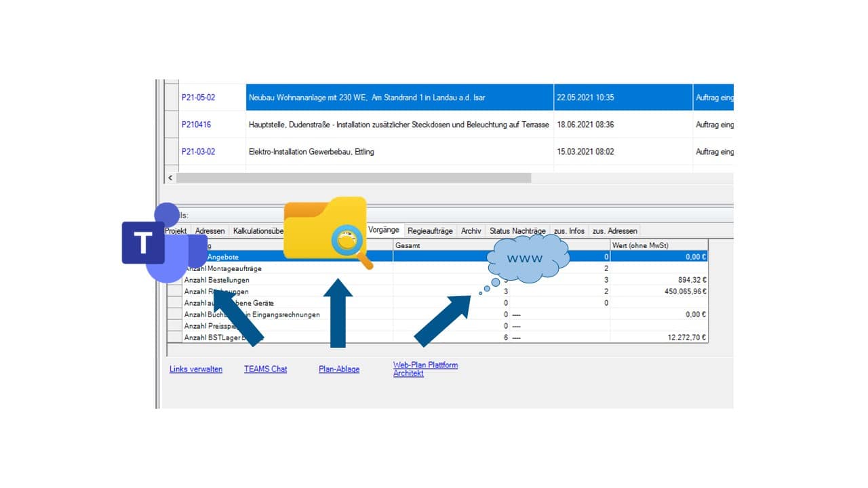Open Web-Plan Plattform Architekt link

pos(425,369)
